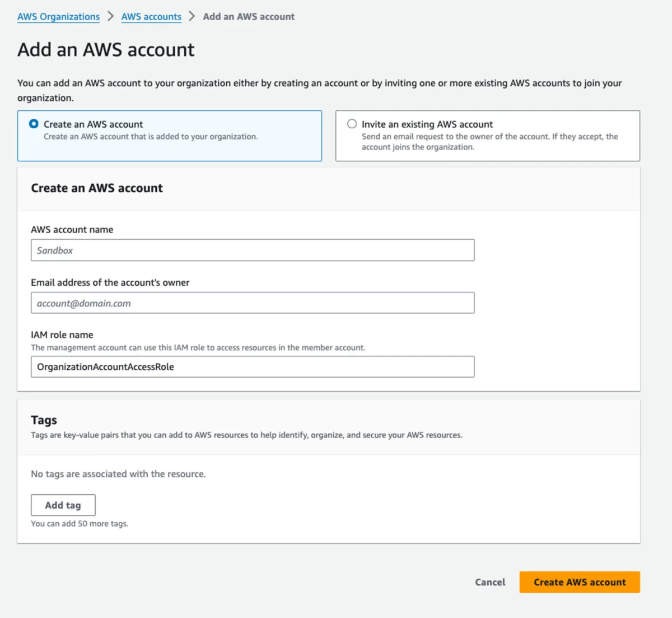Select the Sandbox placeholder text box
The image size is (672, 618).
pyautogui.click(x=252, y=250)
